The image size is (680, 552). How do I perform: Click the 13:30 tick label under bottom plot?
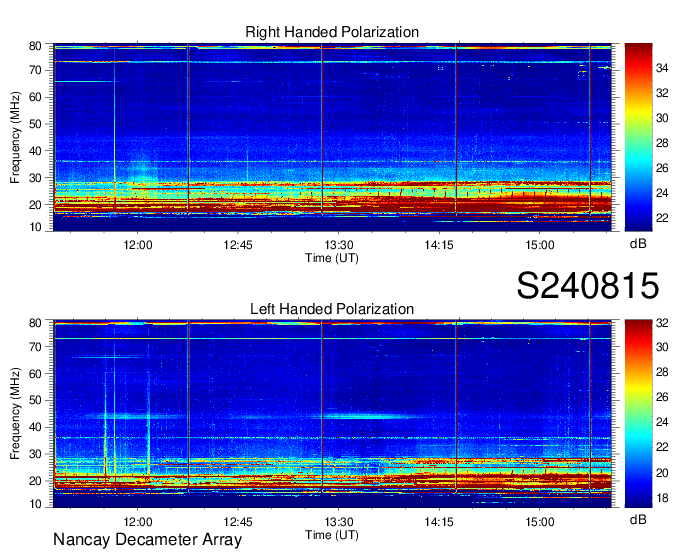339,522
